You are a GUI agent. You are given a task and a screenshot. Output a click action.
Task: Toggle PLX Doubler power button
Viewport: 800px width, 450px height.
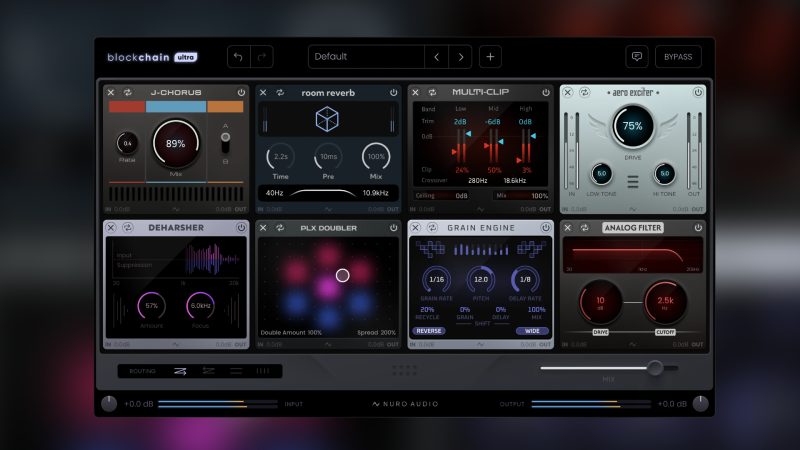click(393, 228)
